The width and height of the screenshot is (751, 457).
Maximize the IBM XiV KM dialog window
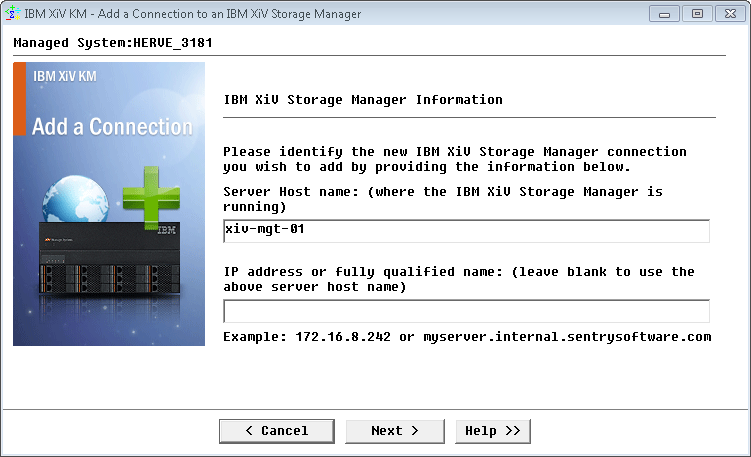tap(697, 14)
